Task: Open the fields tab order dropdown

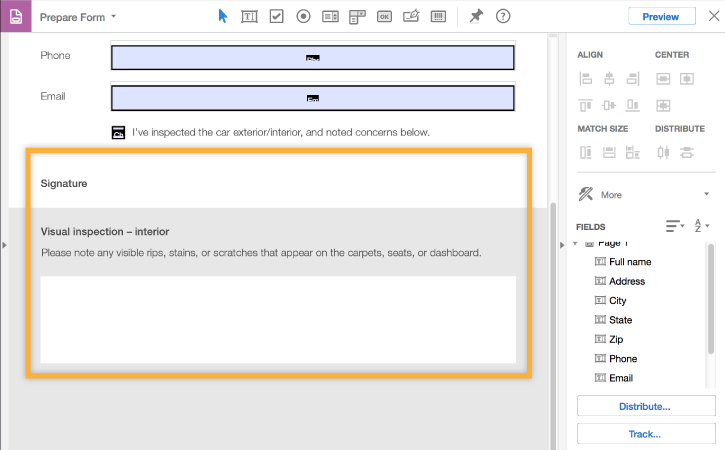Action: (x=675, y=226)
